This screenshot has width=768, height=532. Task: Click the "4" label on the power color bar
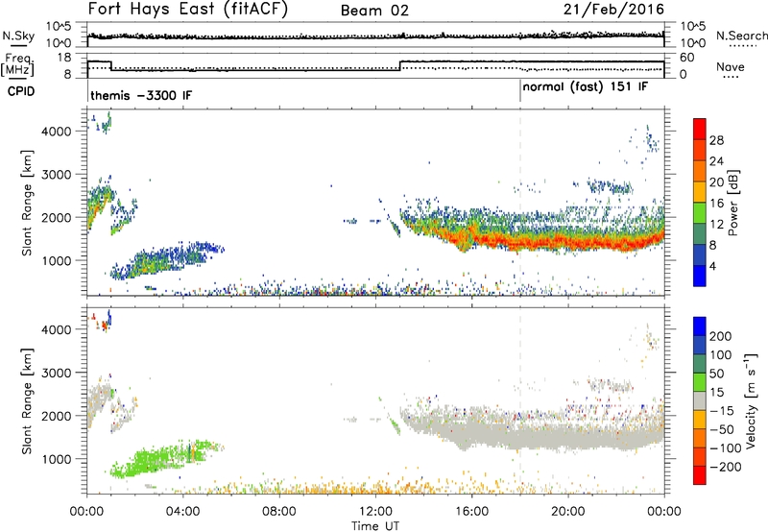(712, 266)
